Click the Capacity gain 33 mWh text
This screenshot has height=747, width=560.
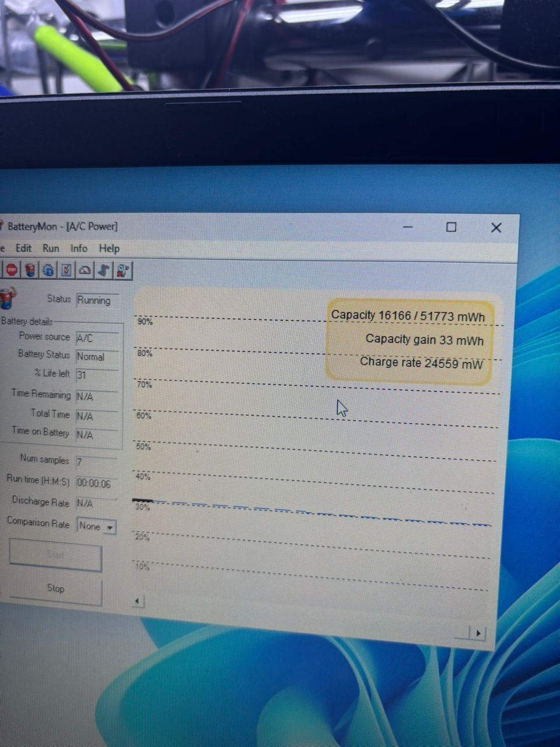coord(425,340)
